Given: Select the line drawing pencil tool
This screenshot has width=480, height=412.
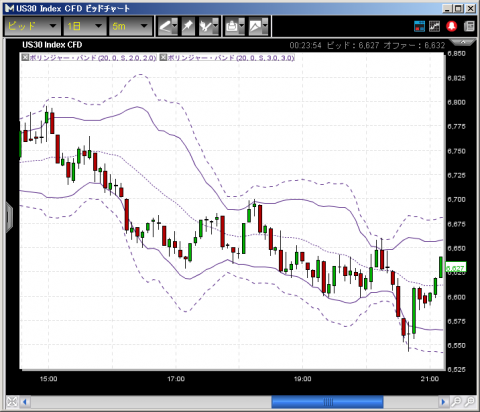Looking at the screenshot, I should (165, 26).
